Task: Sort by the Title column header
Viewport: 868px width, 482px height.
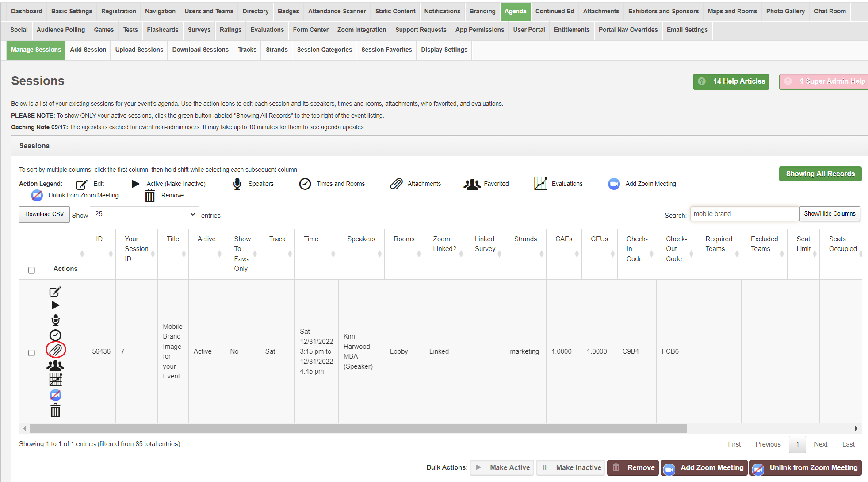Action: (x=173, y=239)
